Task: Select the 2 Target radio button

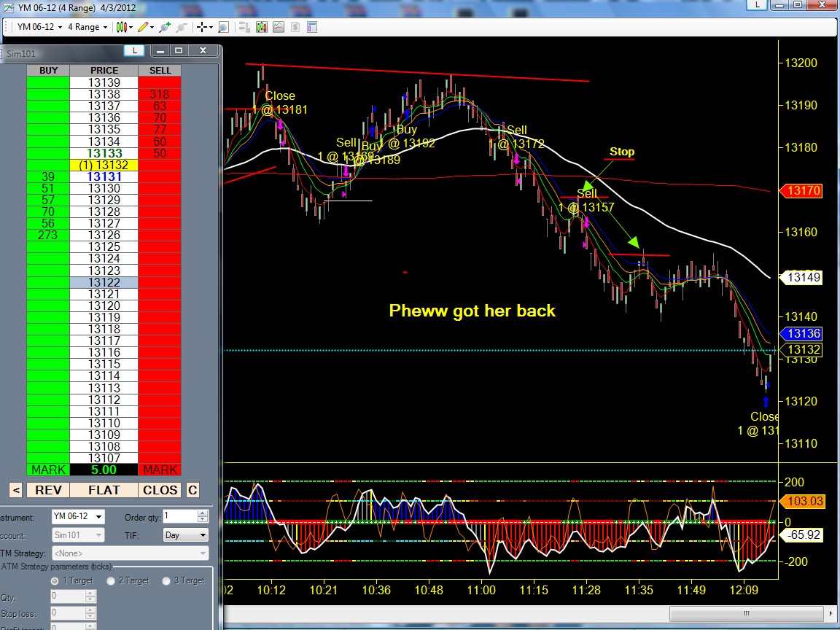Action: [x=111, y=580]
